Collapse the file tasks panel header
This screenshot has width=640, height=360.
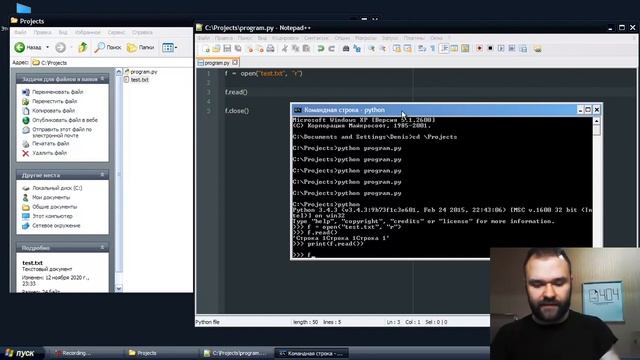pos(62,79)
